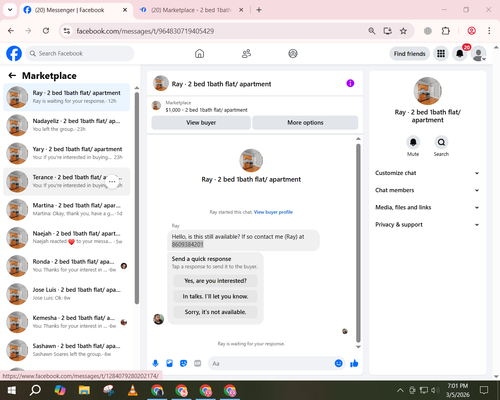
Task: Expand the Privacy & support section
Action: click(x=427, y=225)
